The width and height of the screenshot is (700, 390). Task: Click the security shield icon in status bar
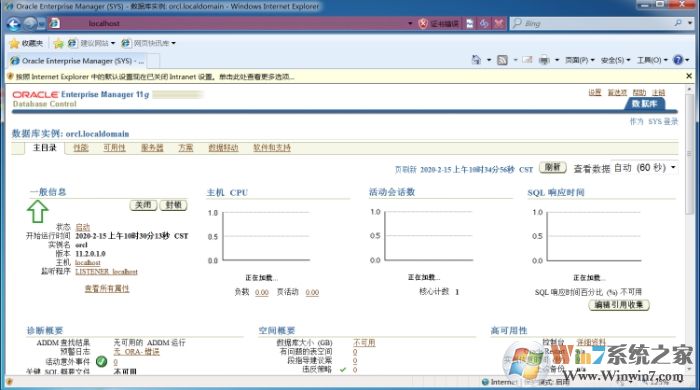9,382
